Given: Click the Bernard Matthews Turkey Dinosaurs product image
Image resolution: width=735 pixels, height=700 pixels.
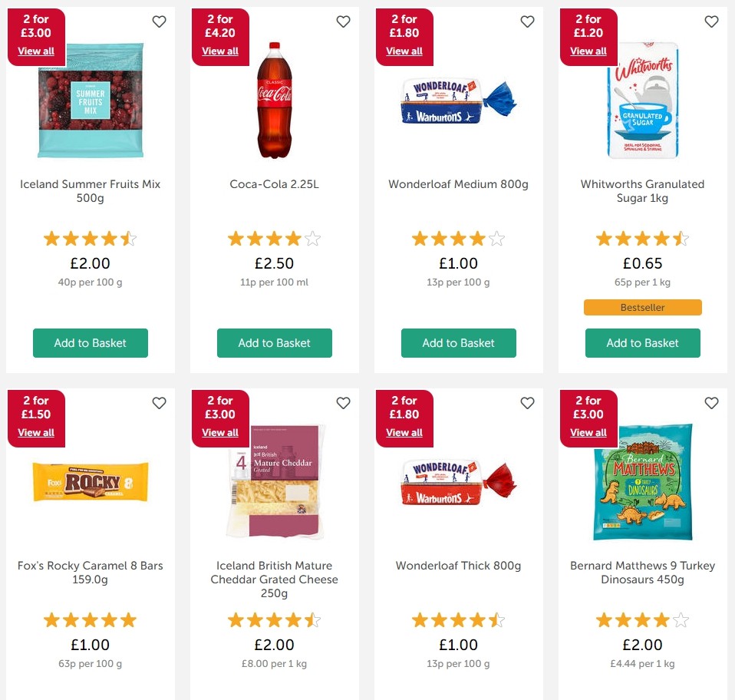Looking at the screenshot, I should 642,481.
